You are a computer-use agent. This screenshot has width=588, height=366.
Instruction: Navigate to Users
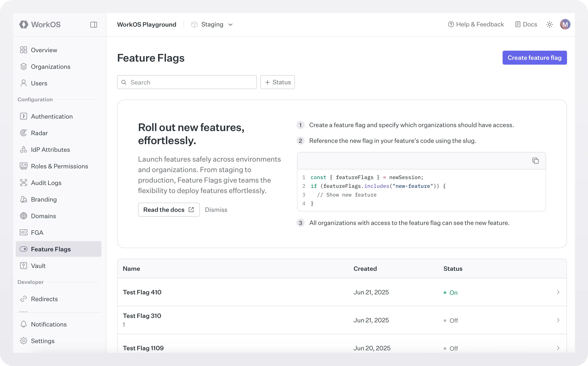point(58,83)
